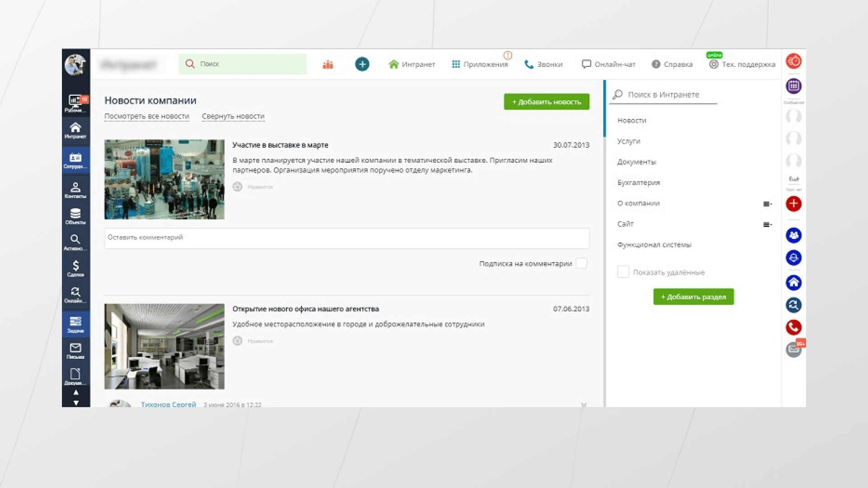Click the first gray contact avatar in right bar
Screen dimensions: 868x488
coord(793,117)
